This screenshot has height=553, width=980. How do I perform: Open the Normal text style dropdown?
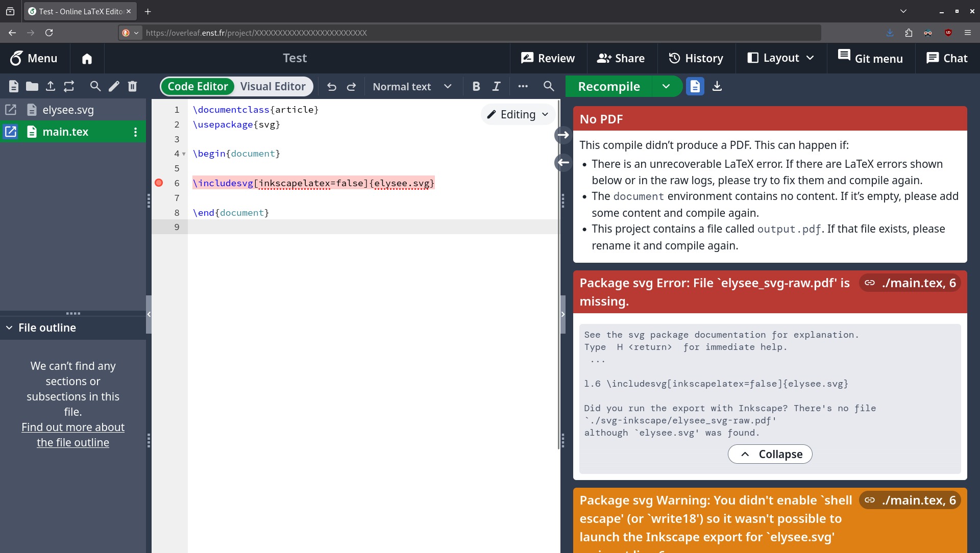click(412, 87)
